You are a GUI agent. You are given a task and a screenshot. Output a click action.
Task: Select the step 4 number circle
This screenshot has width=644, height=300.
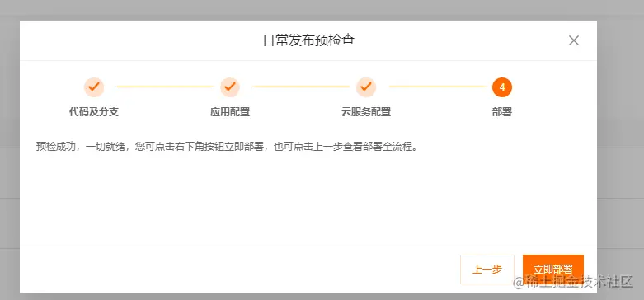click(502, 87)
